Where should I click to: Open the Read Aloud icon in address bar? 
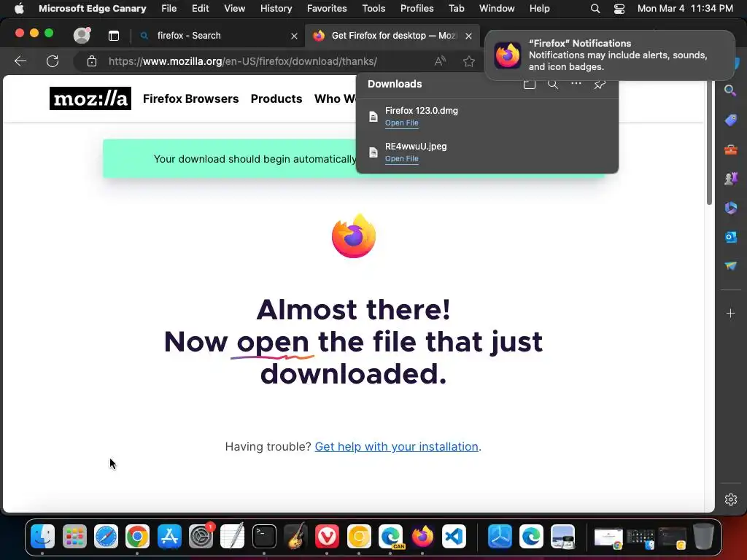pyautogui.click(x=440, y=61)
